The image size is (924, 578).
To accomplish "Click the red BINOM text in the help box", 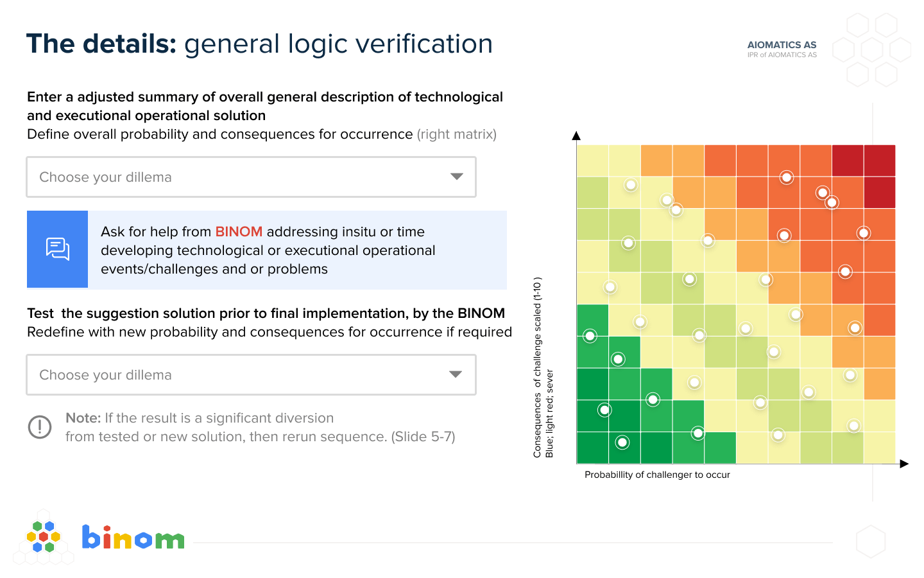I will [x=239, y=232].
